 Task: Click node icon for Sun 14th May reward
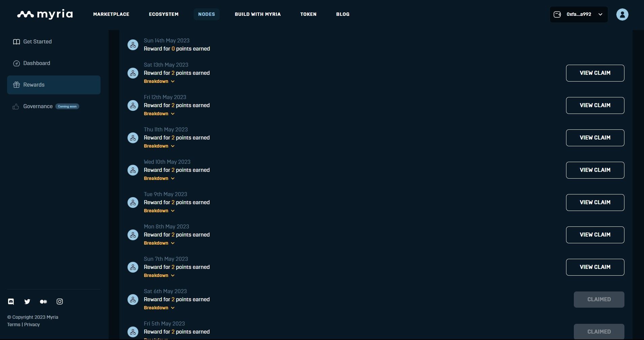click(x=133, y=45)
